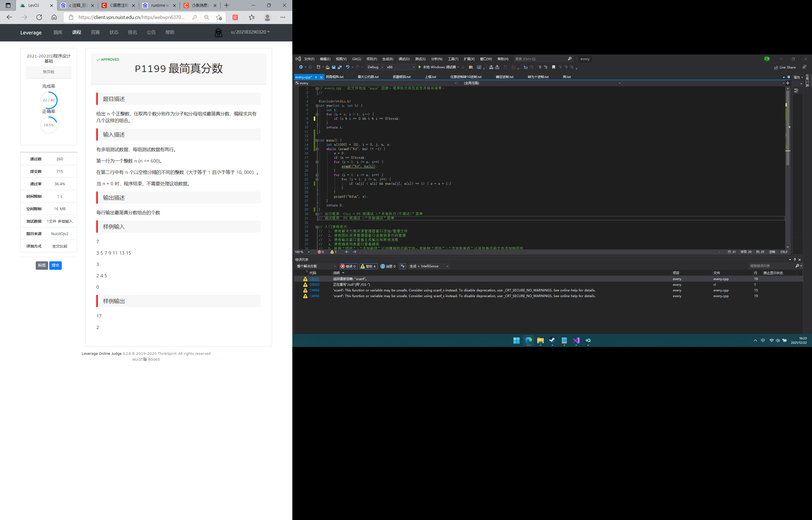Open the (全局范围) scope dropdown
The height and width of the screenshot is (520, 812).
point(540,83)
